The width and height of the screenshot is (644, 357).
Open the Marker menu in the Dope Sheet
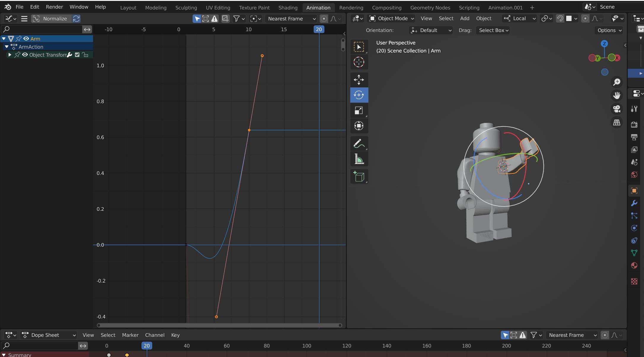tap(130, 335)
